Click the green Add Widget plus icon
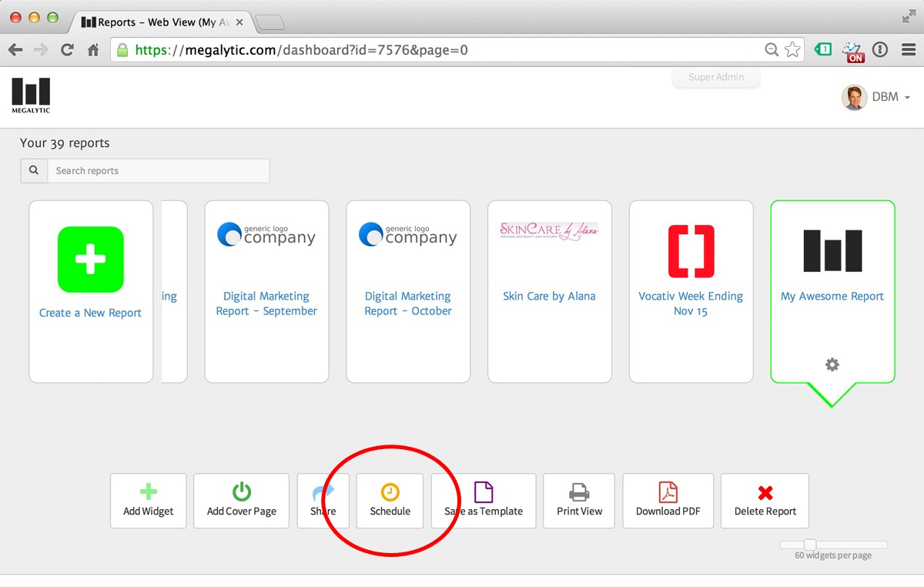The image size is (924, 587). coord(149,491)
